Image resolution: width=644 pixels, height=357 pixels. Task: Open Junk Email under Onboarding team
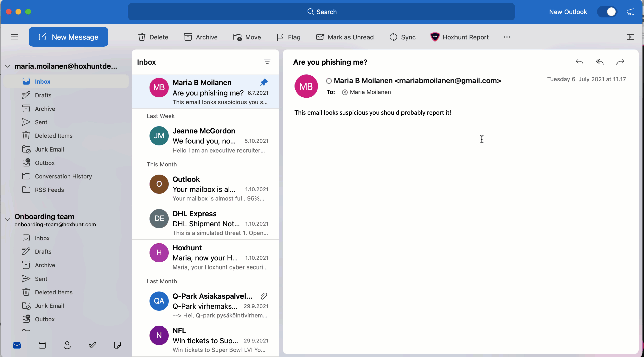pyautogui.click(x=66, y=306)
